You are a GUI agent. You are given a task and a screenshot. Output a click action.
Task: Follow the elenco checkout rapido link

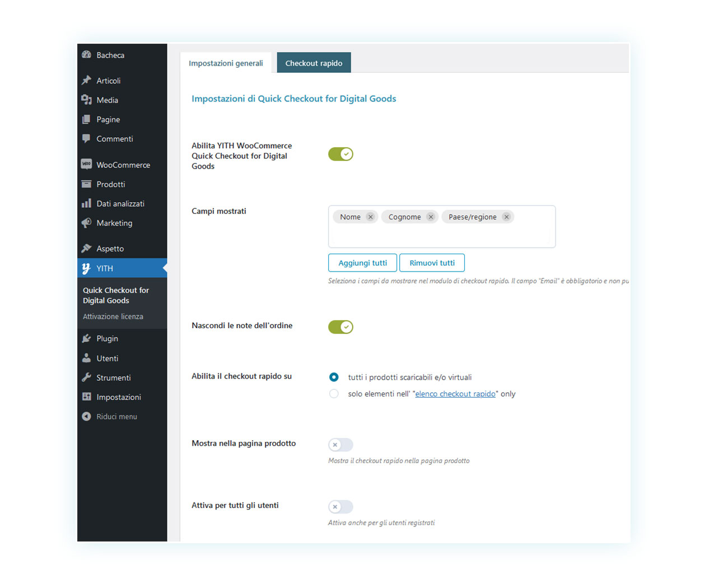point(455,394)
